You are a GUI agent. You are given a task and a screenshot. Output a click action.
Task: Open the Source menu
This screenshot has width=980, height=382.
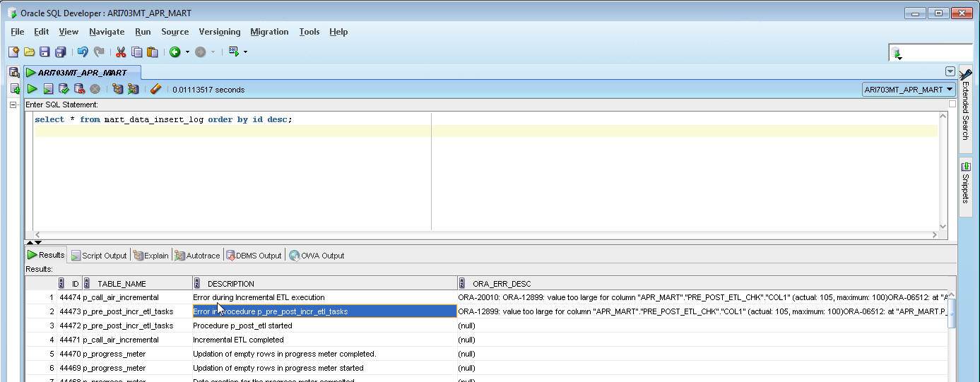click(175, 32)
